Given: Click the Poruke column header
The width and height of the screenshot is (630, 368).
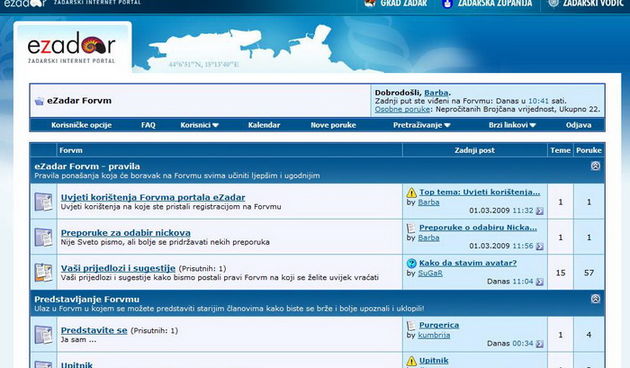Looking at the screenshot, I should [589, 150].
